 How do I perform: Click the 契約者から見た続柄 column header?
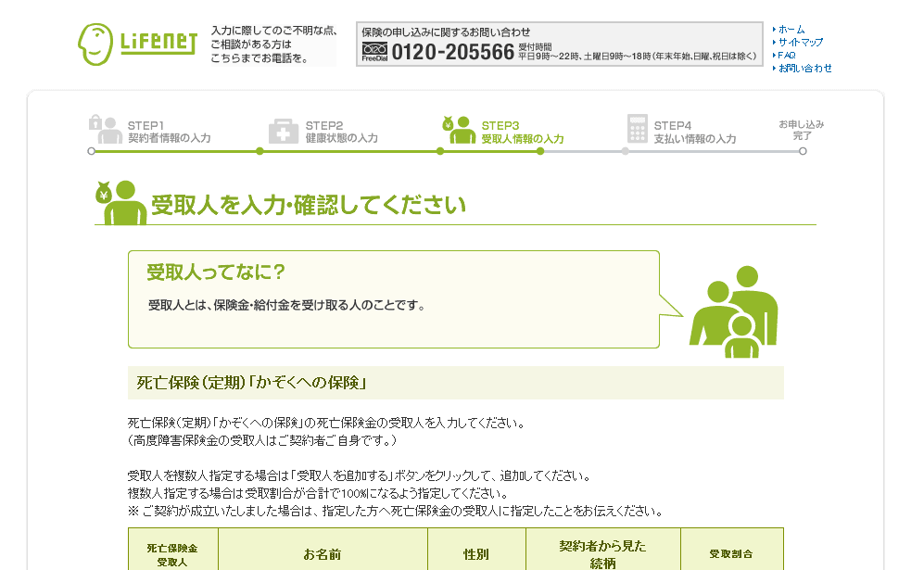602,554
